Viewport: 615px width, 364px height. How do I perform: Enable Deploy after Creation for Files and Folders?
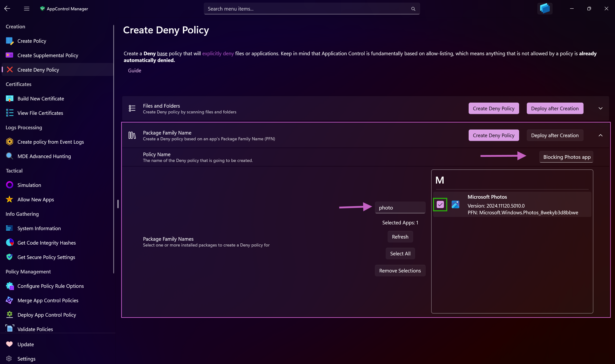(x=555, y=108)
